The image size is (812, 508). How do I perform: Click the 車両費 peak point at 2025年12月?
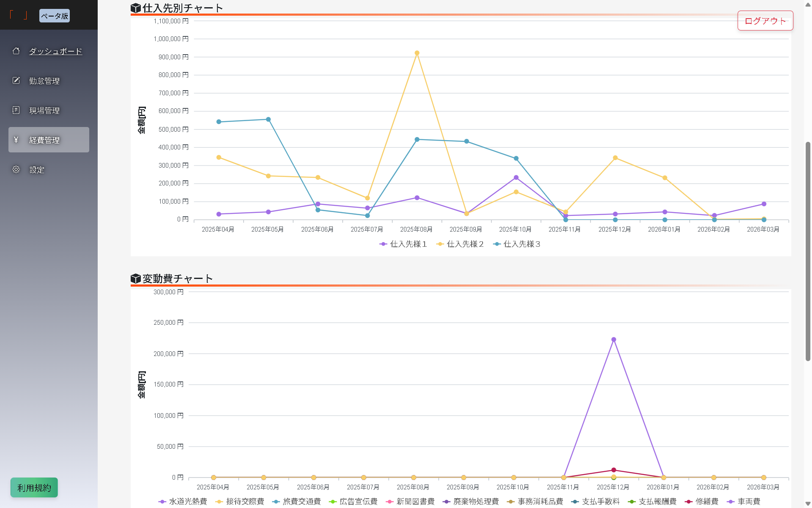click(x=614, y=340)
